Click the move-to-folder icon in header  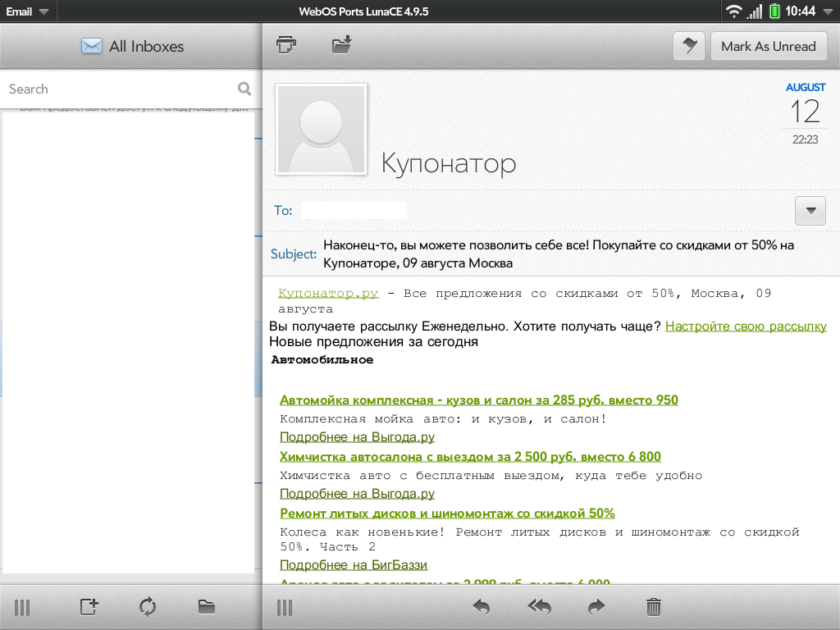(341, 45)
